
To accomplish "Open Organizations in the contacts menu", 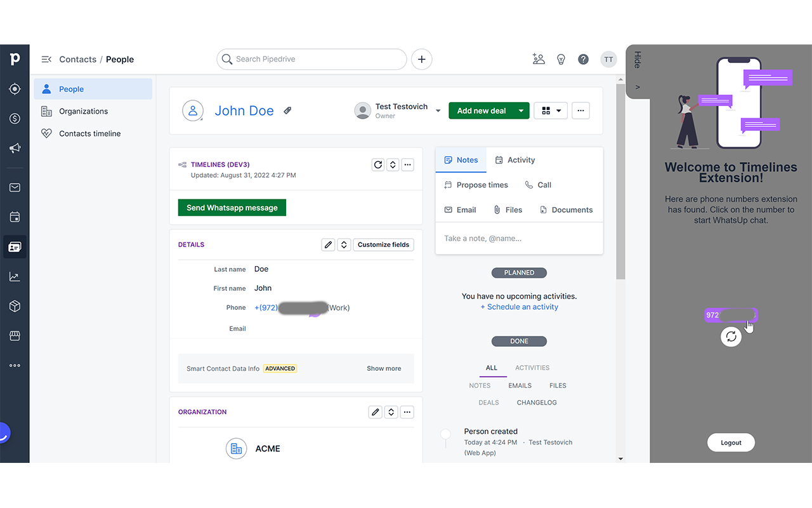I will tap(93, 111).
